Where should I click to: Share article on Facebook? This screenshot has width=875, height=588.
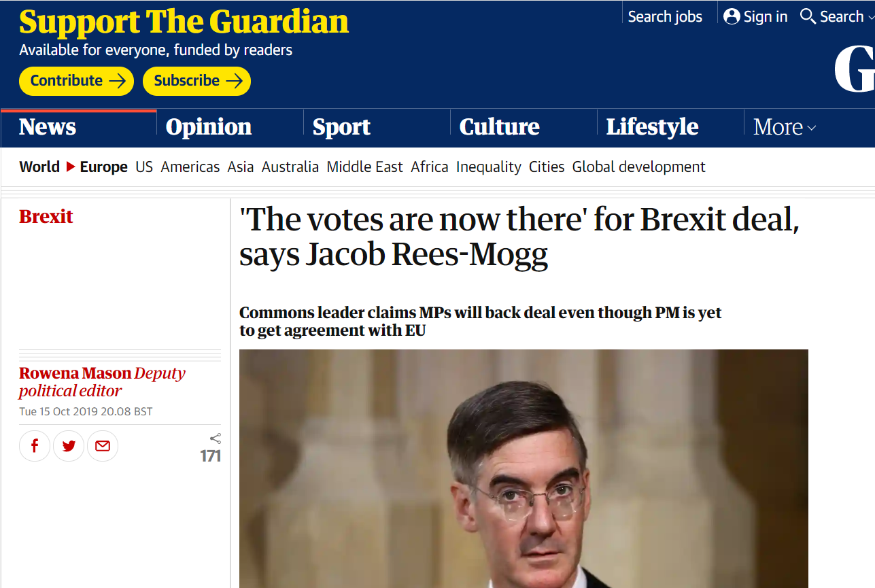(35, 446)
